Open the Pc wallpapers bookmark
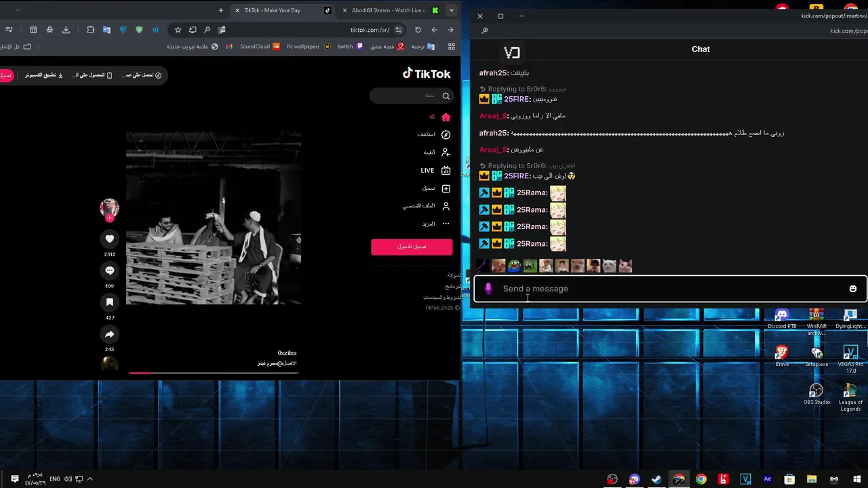868x488 pixels. [x=309, y=47]
